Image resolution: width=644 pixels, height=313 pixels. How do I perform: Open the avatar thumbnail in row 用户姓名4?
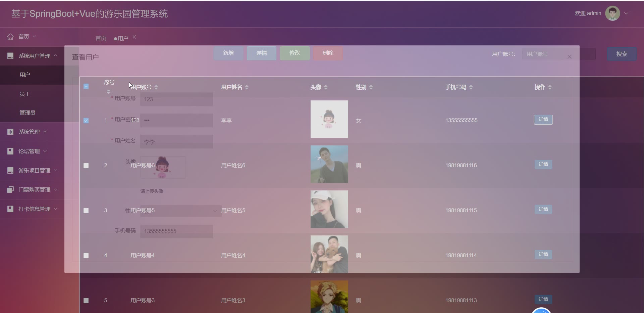tap(329, 254)
